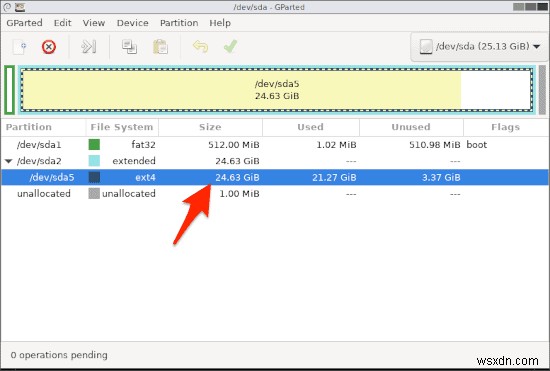Image resolution: width=550 pixels, height=371 pixels.
Task: Click the green fat32 color swatch
Action: pyautogui.click(x=94, y=144)
